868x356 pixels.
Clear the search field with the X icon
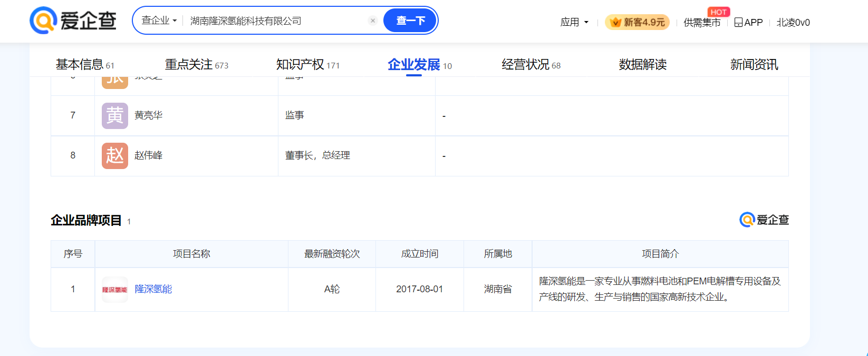point(373,21)
